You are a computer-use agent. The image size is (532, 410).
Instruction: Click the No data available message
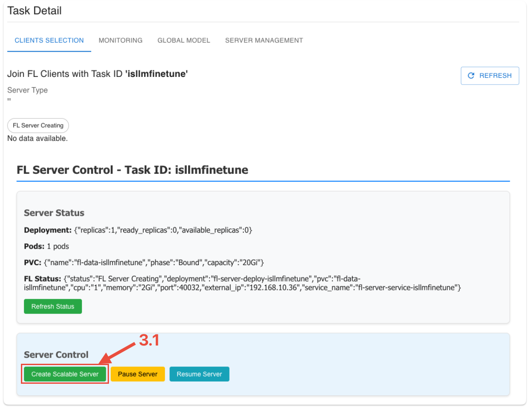pyautogui.click(x=37, y=138)
